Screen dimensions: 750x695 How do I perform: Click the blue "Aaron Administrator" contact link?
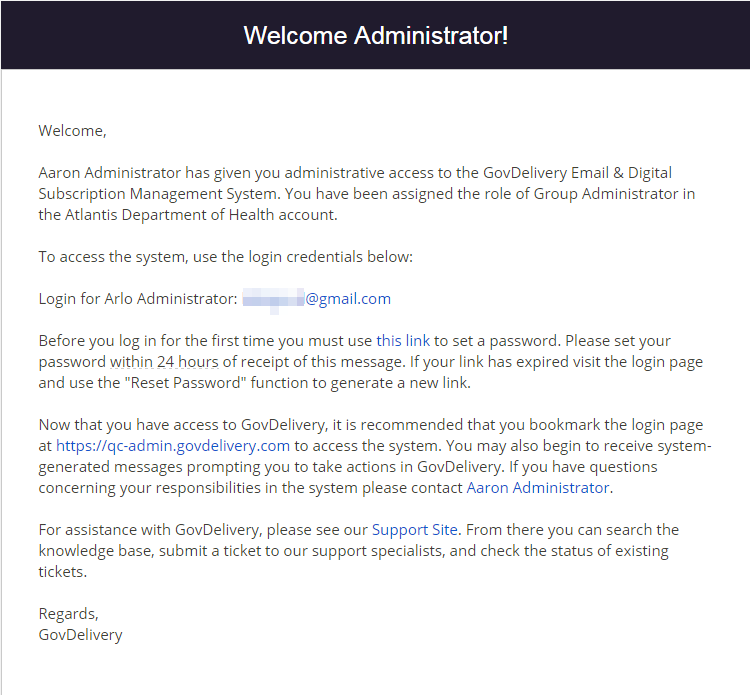538,488
